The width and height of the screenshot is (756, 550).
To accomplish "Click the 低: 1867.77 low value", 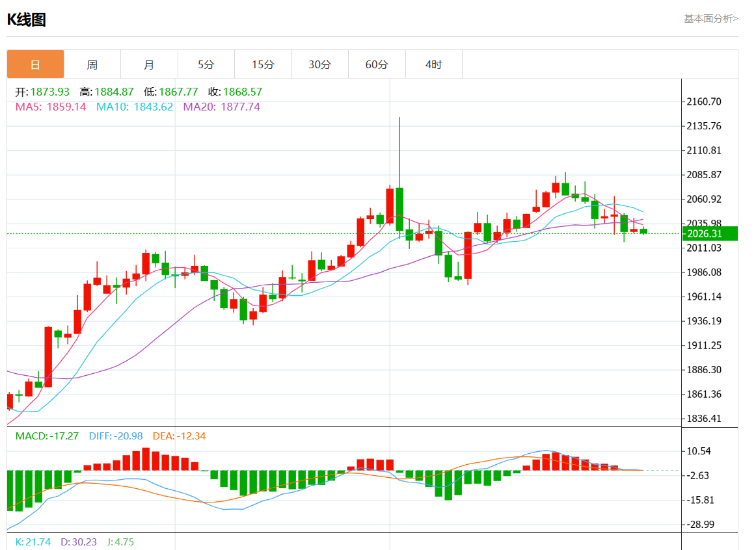I will [170, 92].
